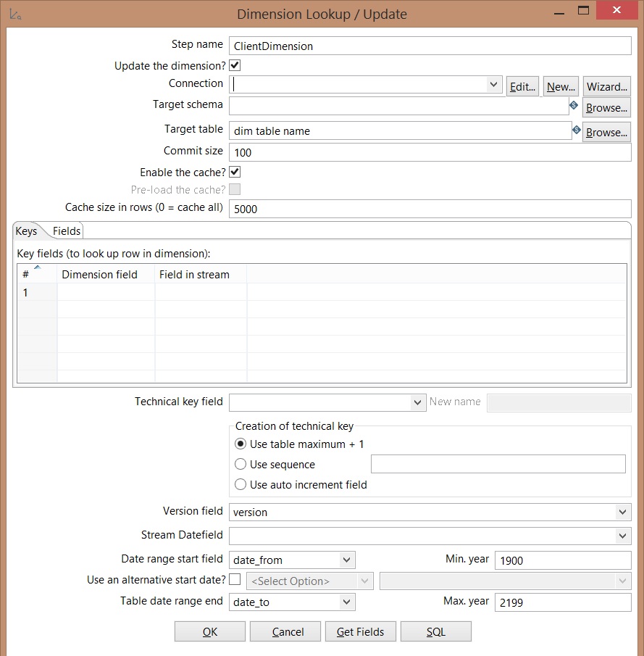Click the sort arrow in # column header
The width and height of the screenshot is (644, 656).
coord(37,267)
